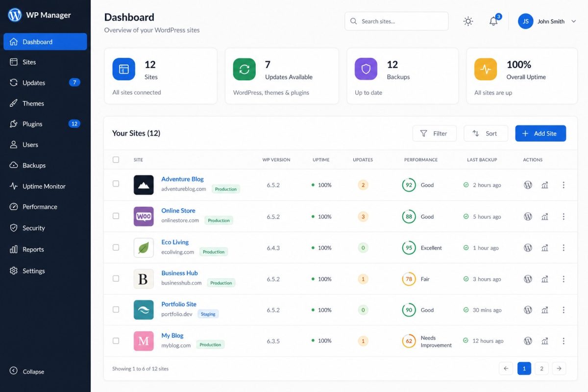Viewport: 588px width, 392px height.
Task: Check the Online Store row checkbox
Action: [x=116, y=216]
